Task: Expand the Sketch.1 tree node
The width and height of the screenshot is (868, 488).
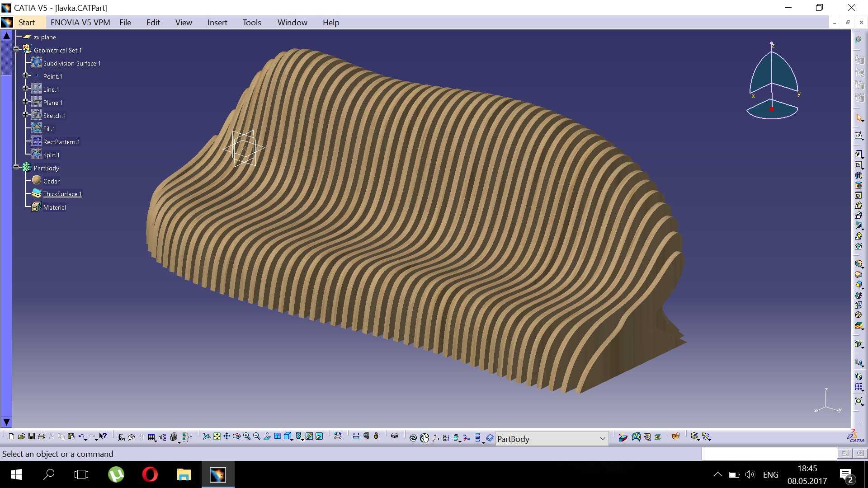Action: pyautogui.click(x=26, y=115)
